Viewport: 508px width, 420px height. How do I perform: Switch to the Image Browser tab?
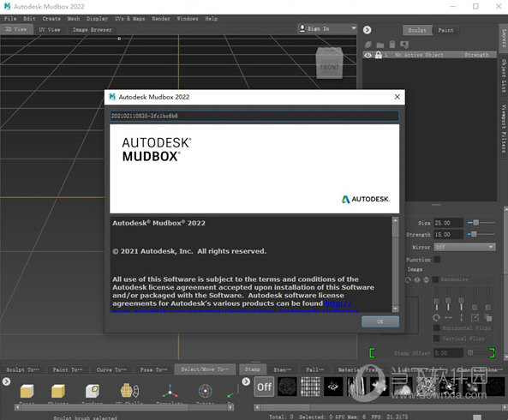click(x=92, y=29)
